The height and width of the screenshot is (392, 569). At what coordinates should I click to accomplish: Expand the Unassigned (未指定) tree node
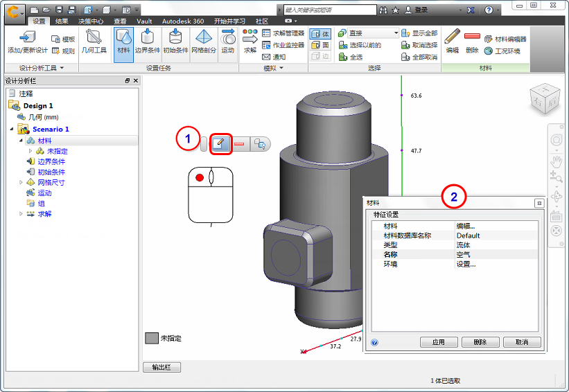(x=30, y=151)
